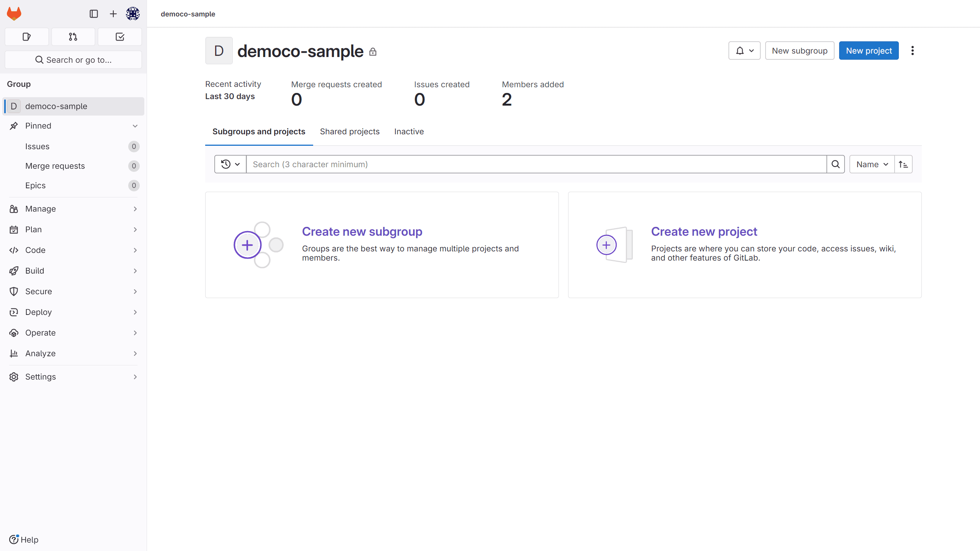The image size is (980, 551).
Task: Open assigned issues shortcut icon
Action: 27,37
